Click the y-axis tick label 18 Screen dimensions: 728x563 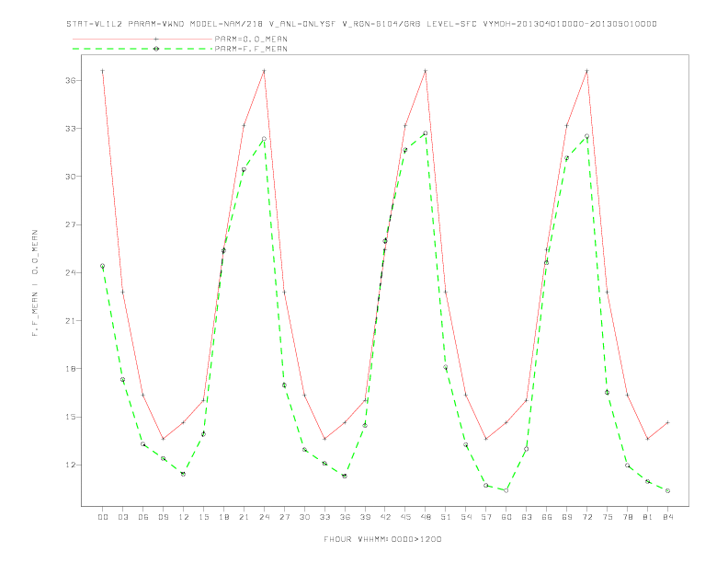pos(71,369)
